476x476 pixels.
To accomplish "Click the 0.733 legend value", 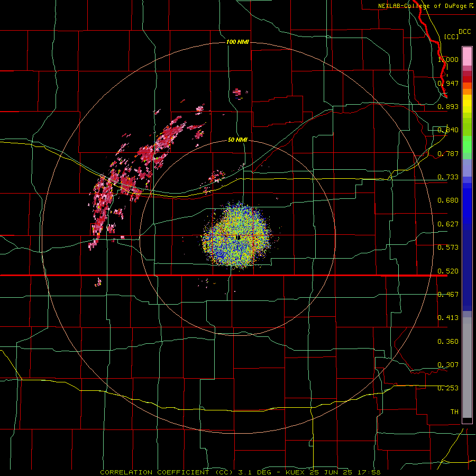I will (448, 177).
